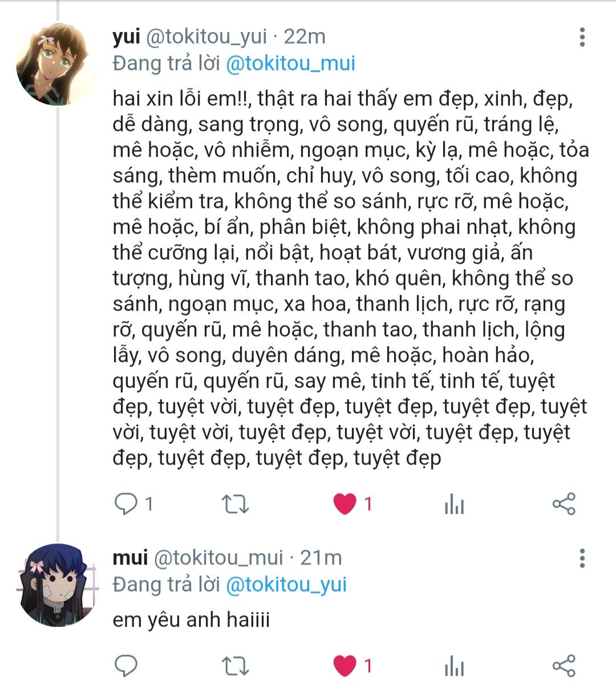This screenshot has height=690, width=616.
Task: Unlike yui's tweet using the heart
Action: (345, 504)
